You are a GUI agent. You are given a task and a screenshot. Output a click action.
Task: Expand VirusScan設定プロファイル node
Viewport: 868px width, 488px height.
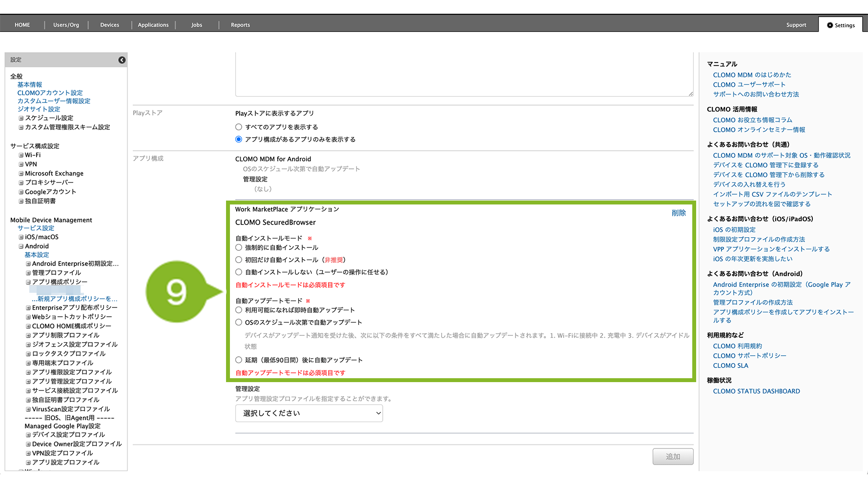28,409
